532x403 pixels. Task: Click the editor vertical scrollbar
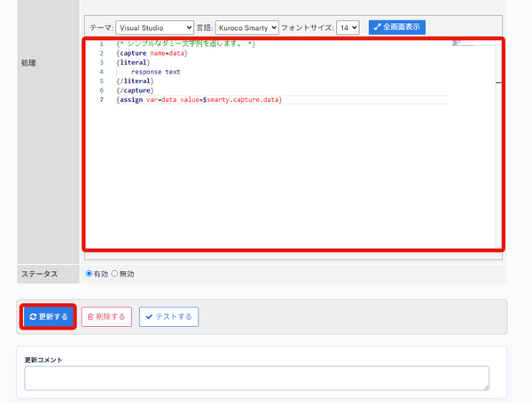point(498,143)
